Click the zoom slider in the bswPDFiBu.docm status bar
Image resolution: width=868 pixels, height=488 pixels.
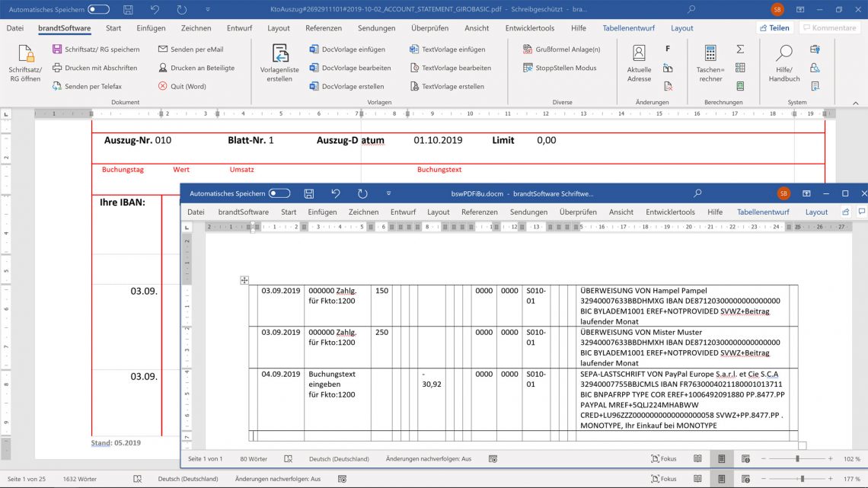coord(797,458)
